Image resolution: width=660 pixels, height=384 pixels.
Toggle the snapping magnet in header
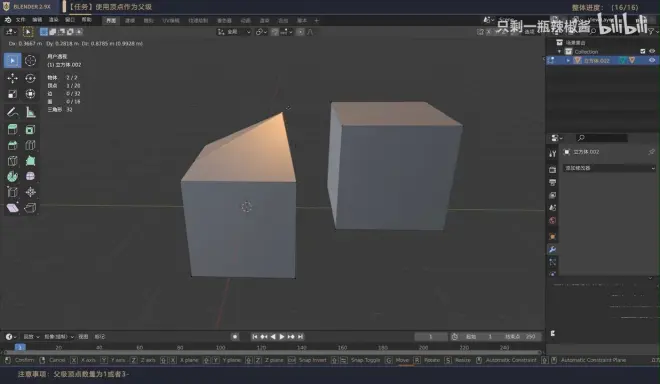[x=275, y=32]
